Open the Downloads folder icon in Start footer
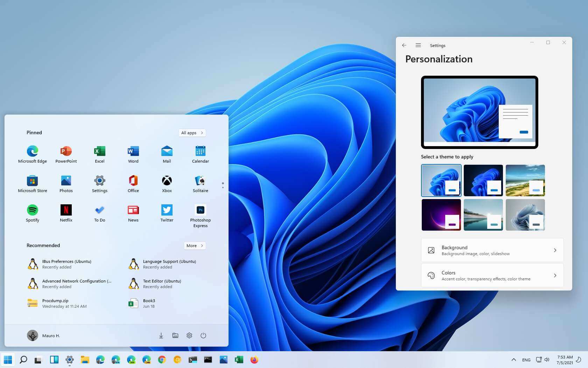The width and height of the screenshot is (588, 368). point(161,335)
